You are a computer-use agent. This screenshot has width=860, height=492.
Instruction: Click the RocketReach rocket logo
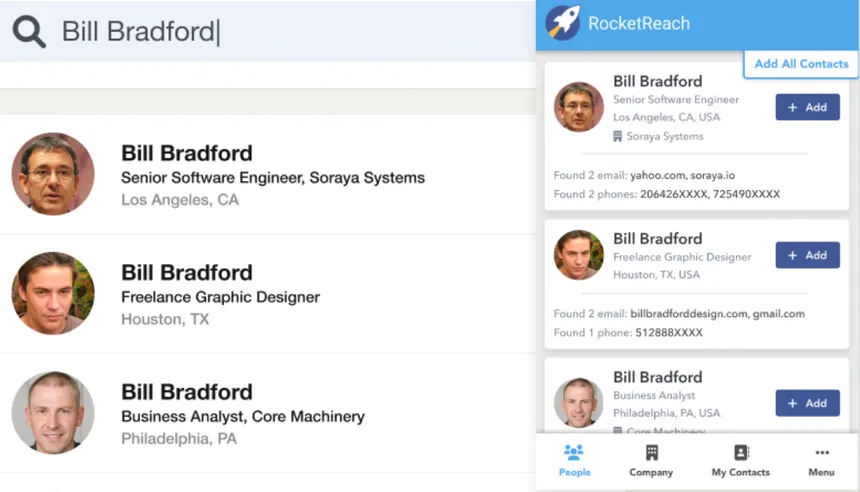click(563, 23)
